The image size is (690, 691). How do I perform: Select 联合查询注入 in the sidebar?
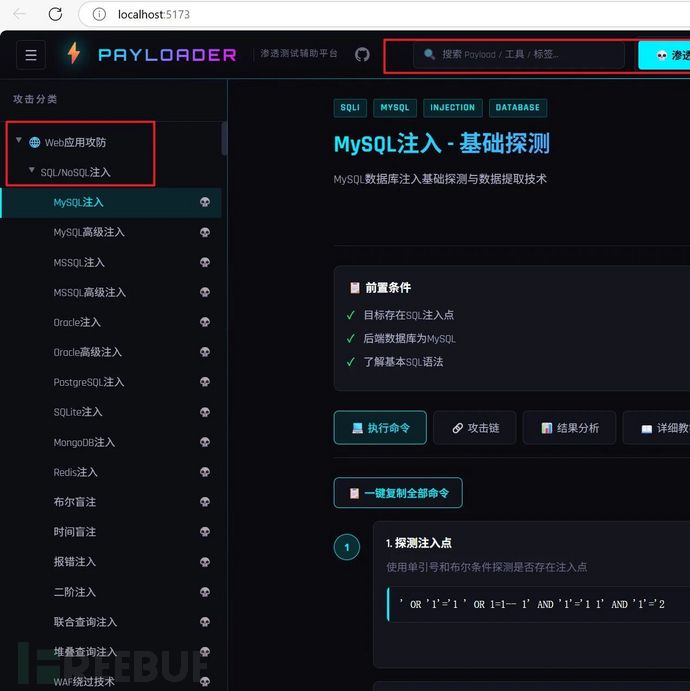[111, 622]
